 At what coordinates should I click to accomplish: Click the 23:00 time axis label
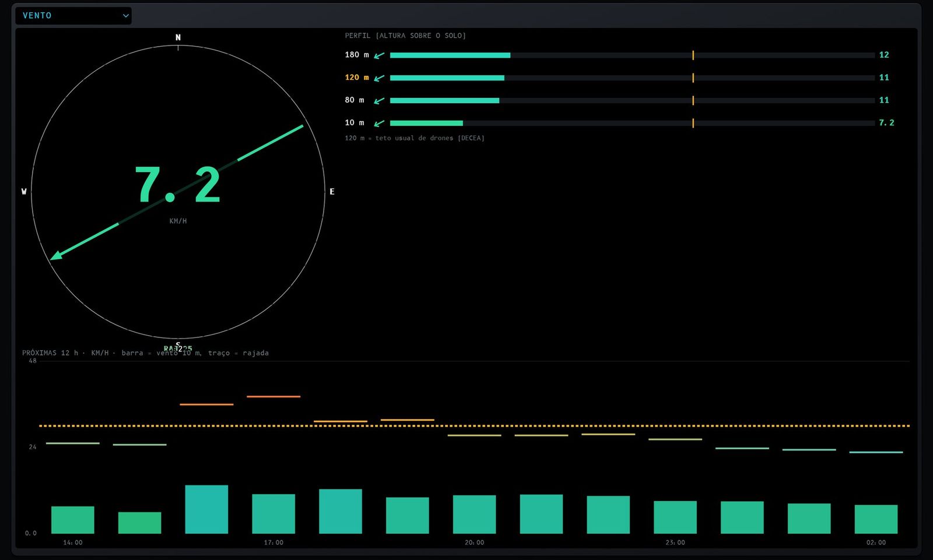pos(675,543)
